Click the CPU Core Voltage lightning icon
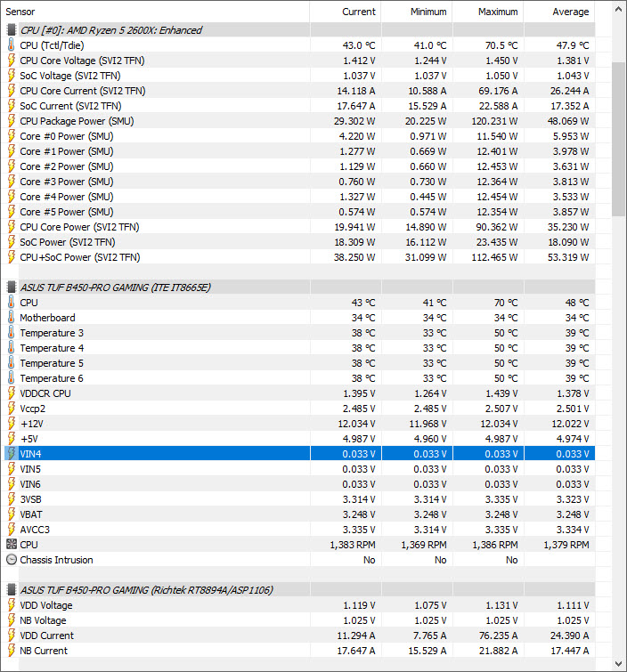The height and width of the screenshot is (672, 627). click(x=12, y=61)
